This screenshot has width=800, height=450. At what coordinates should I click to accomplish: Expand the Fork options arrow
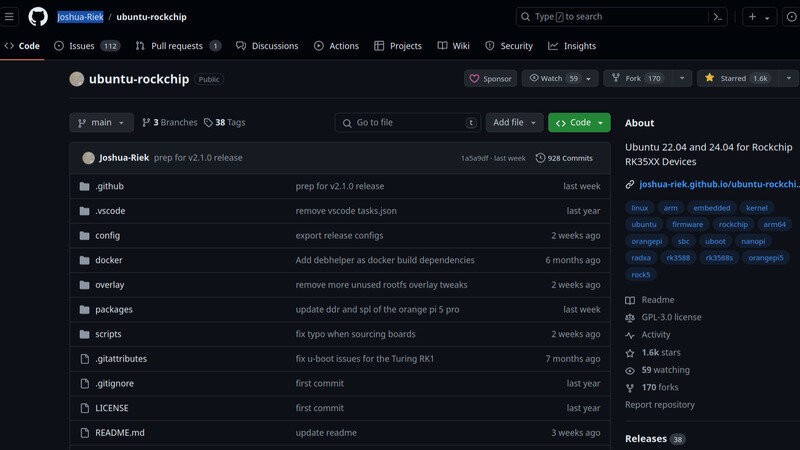[x=681, y=78]
